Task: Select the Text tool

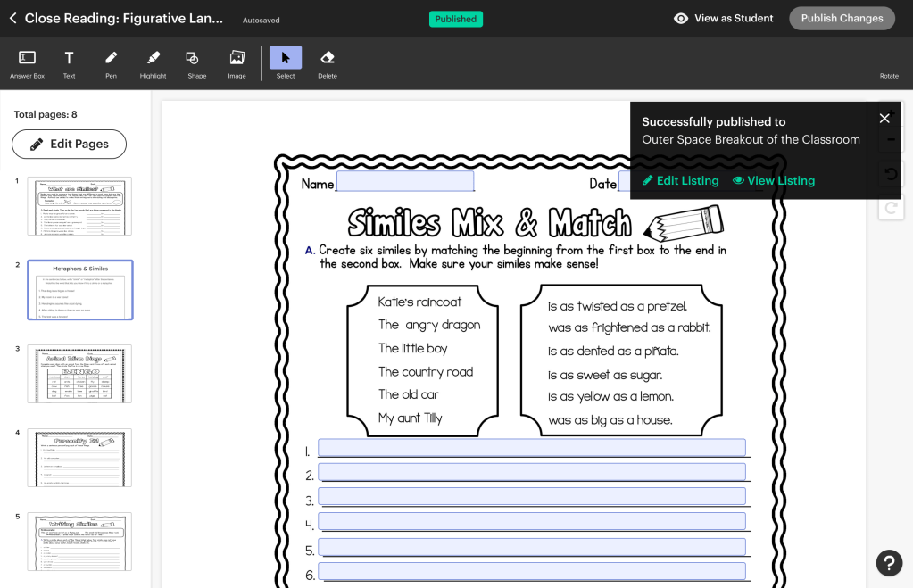Action: click(x=69, y=62)
